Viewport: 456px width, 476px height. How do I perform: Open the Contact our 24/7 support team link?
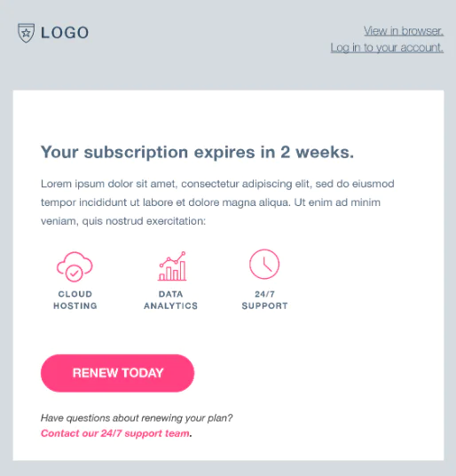pyautogui.click(x=115, y=433)
